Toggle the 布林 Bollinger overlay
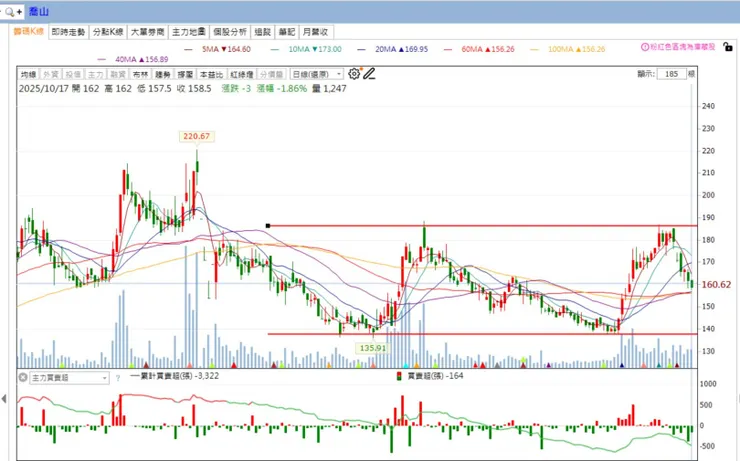This screenshot has height=461, width=740. (140, 75)
